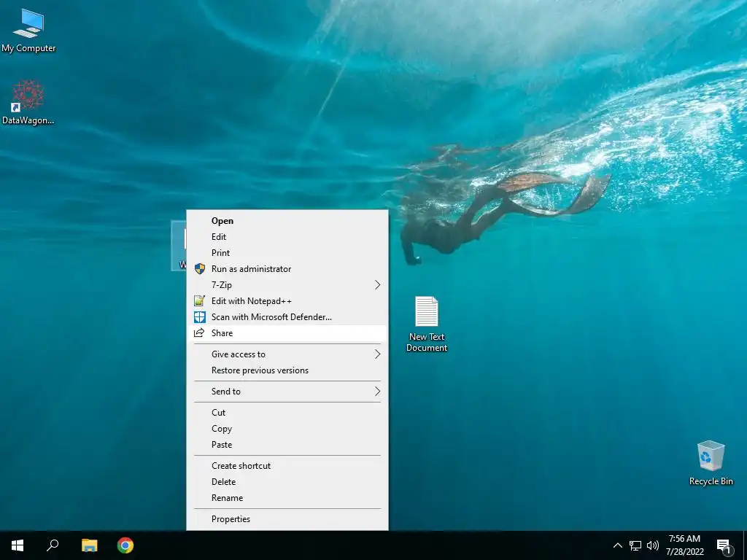Open the clock showing 7:56 AM
The width and height of the screenshot is (747, 560).
click(x=684, y=545)
